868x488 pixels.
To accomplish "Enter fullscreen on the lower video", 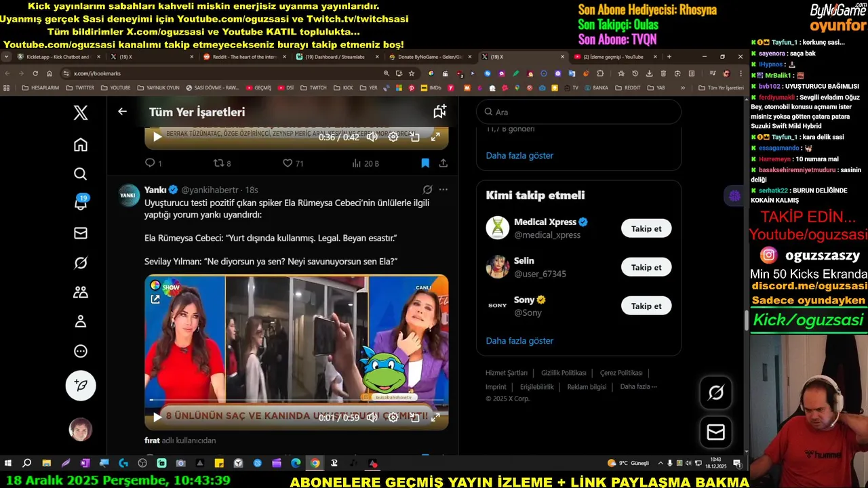I will pos(436,418).
